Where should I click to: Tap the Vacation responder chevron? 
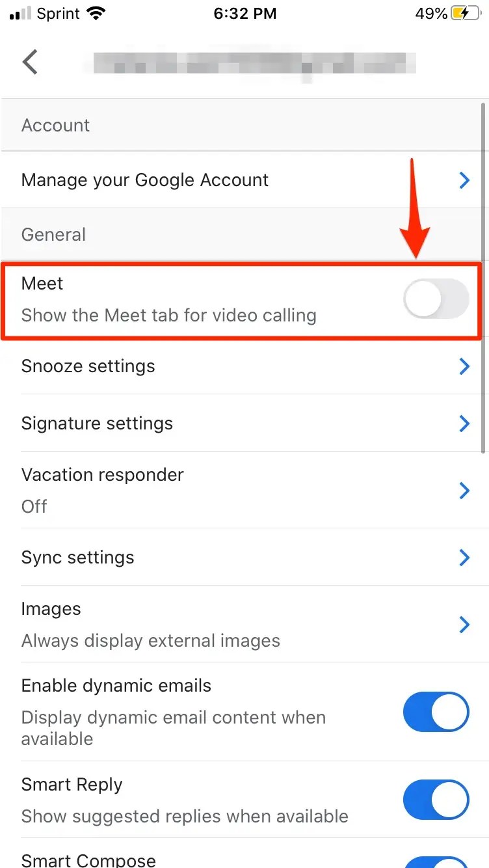(x=464, y=490)
